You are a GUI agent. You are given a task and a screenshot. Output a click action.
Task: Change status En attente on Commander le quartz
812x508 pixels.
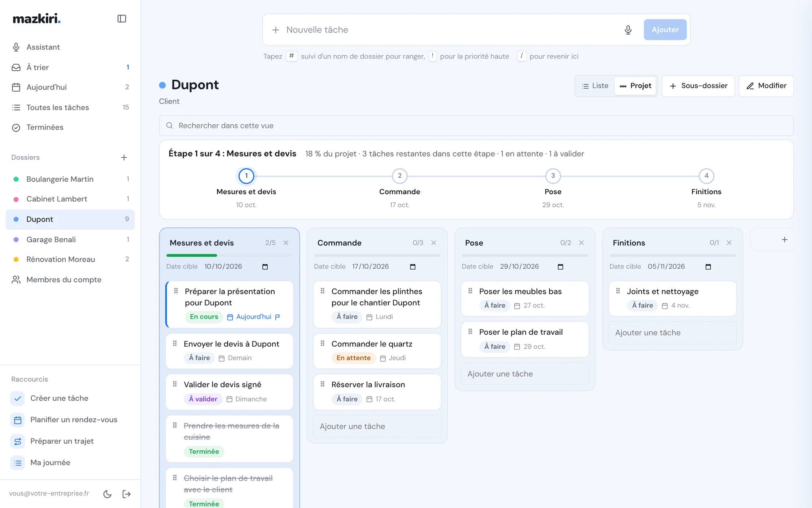[x=353, y=358]
